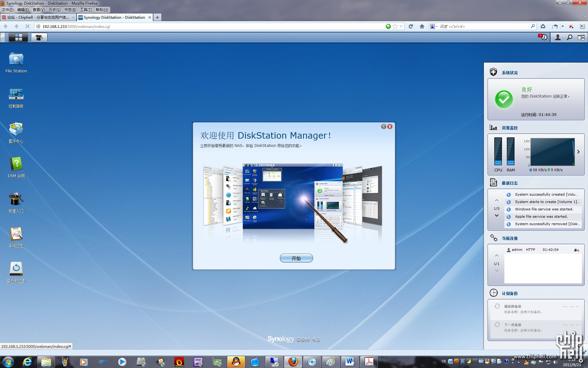Select the wizard hat taskbar item
The image size is (588, 368).
click(x=39, y=37)
